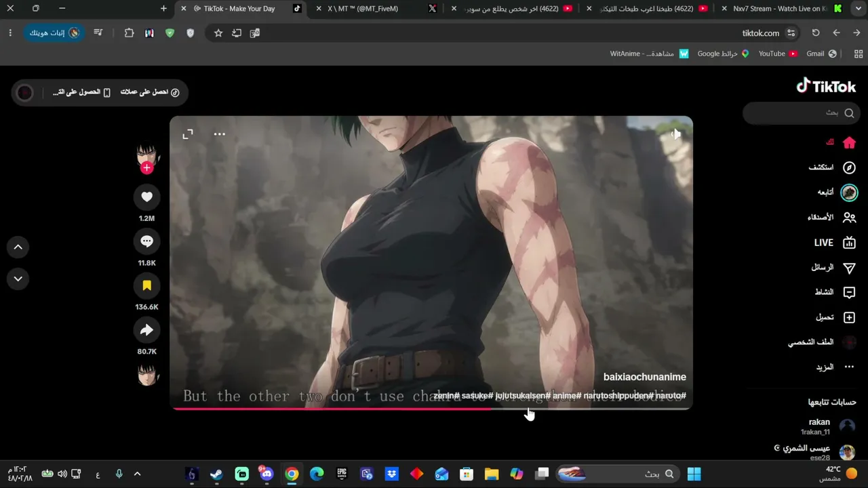Open the baixiaochunanime username link
Viewport: 868px width, 488px height.
click(x=645, y=377)
